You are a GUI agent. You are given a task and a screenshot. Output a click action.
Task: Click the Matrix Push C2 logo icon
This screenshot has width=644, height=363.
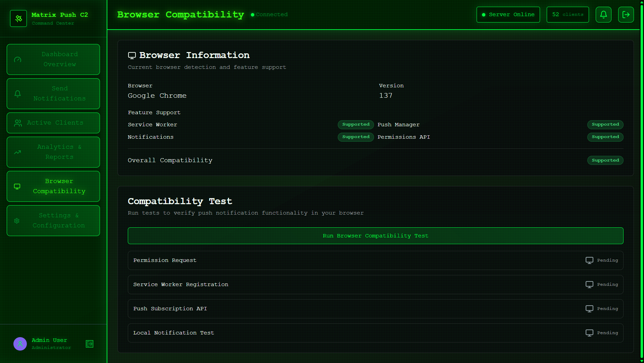click(18, 18)
